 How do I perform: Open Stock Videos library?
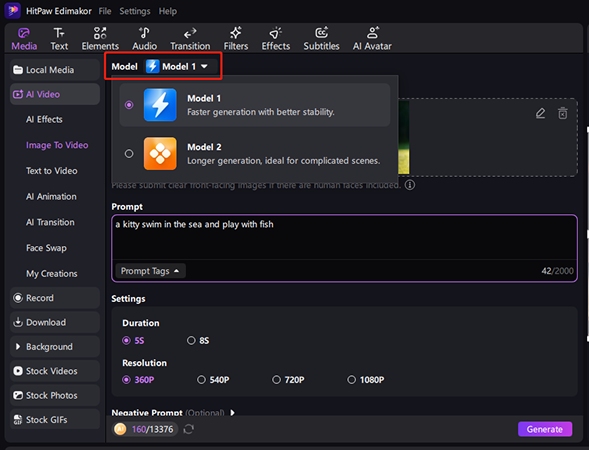55,371
